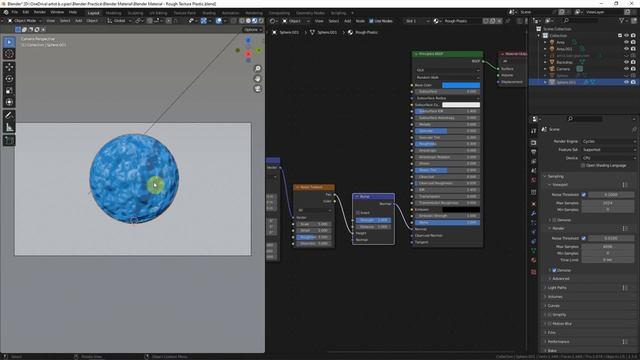
Task: Open the Output properties tab icon
Action: (533, 152)
